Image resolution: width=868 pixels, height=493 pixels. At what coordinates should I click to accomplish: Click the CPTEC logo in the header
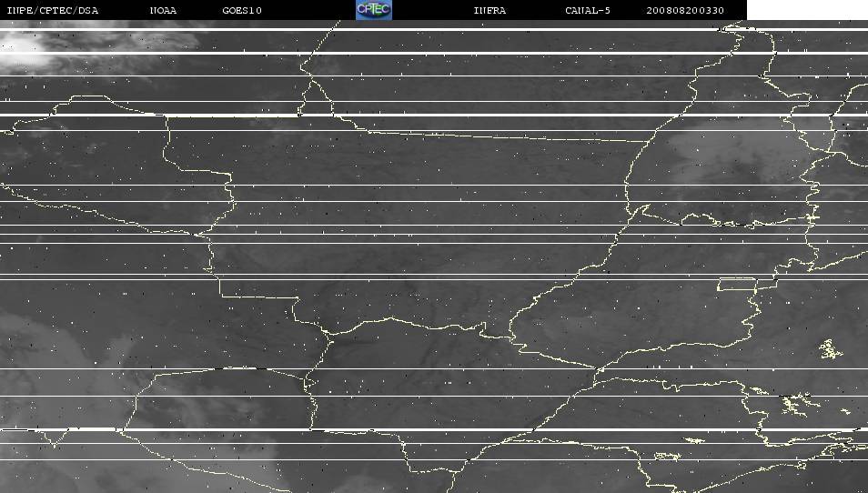click(x=374, y=10)
